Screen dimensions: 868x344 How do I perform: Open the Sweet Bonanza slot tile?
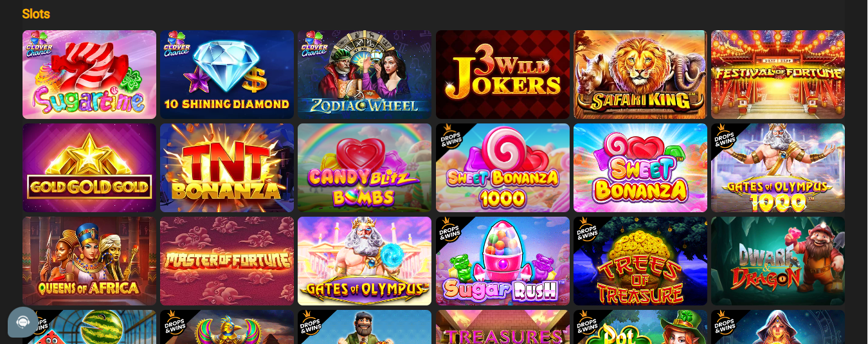[640, 168]
